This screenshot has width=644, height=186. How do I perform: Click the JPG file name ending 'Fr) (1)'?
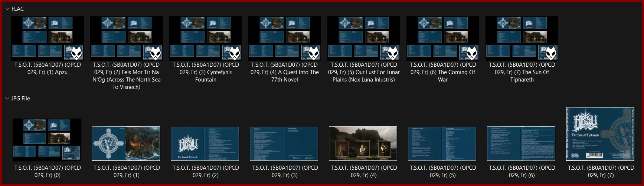[x=127, y=172]
